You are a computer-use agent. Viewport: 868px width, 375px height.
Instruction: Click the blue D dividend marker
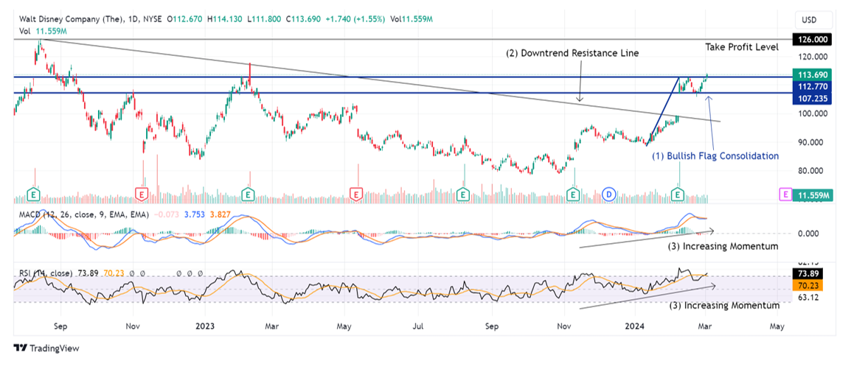coord(609,194)
